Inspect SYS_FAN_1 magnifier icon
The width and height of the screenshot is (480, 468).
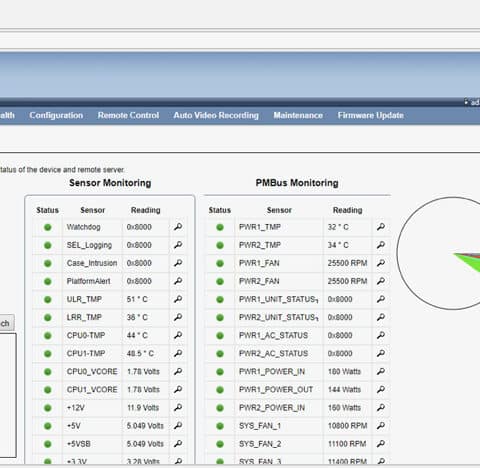[x=381, y=425]
